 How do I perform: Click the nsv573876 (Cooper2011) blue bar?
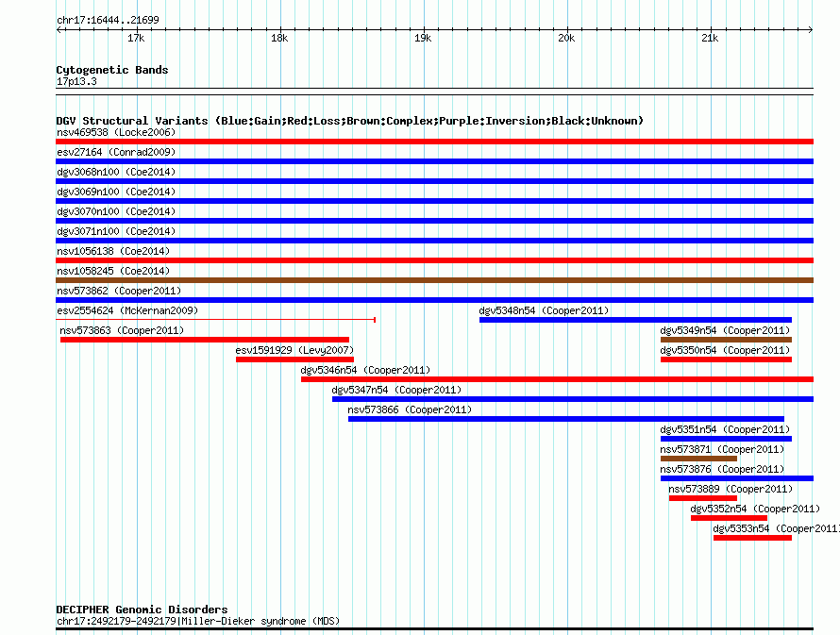point(737,478)
